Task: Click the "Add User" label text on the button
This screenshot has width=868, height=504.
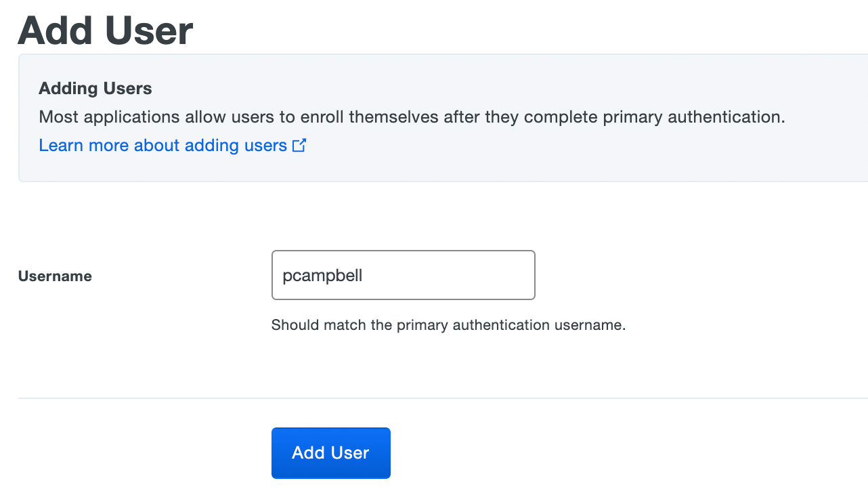Action: 330,453
